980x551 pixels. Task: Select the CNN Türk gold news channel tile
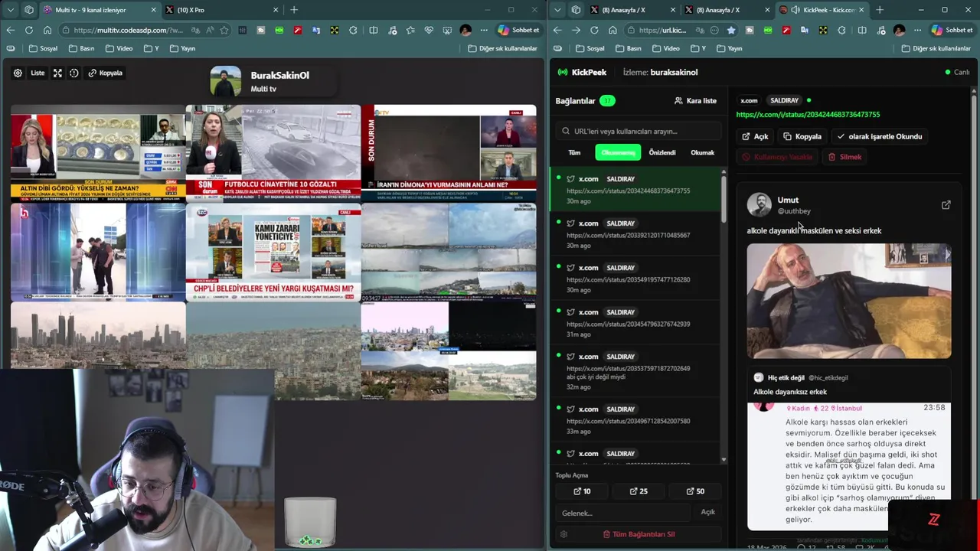[x=98, y=153]
